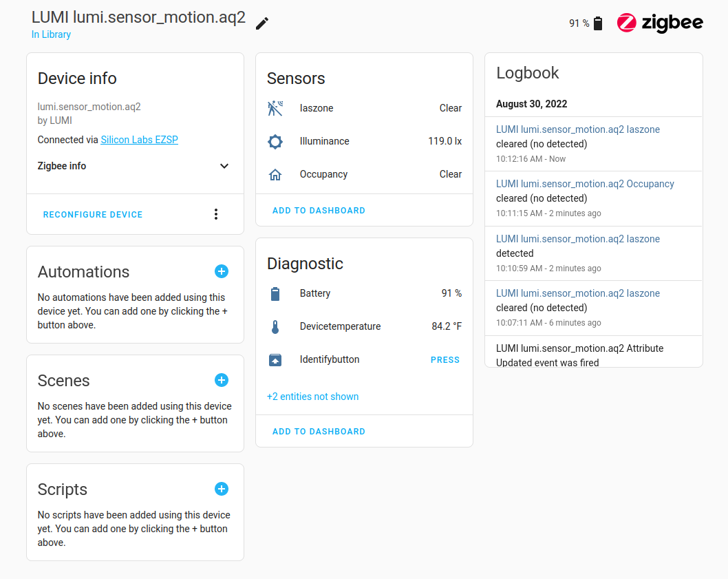Click Reconfigure Device button
Viewport: 728px width, 579px height.
click(93, 215)
